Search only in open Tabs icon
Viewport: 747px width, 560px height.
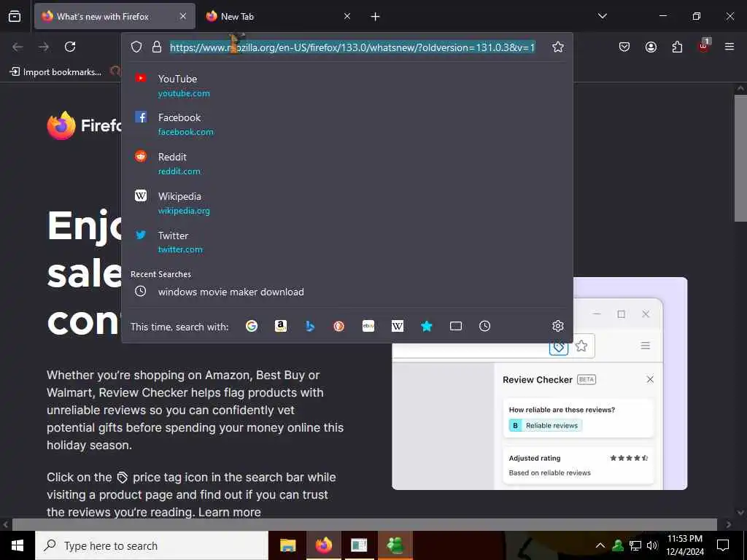(456, 326)
